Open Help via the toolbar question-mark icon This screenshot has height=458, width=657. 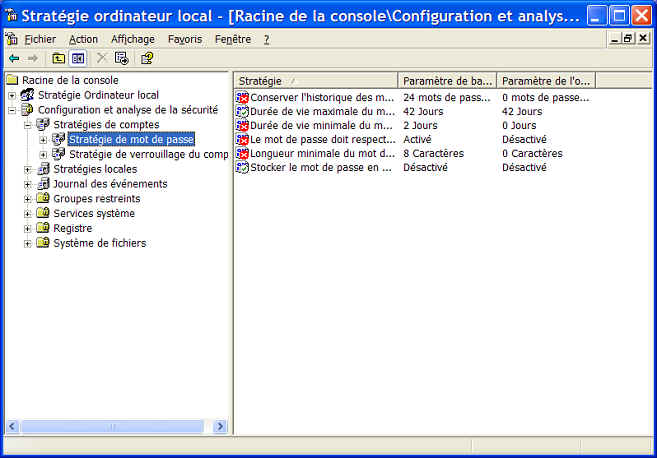click(x=147, y=58)
